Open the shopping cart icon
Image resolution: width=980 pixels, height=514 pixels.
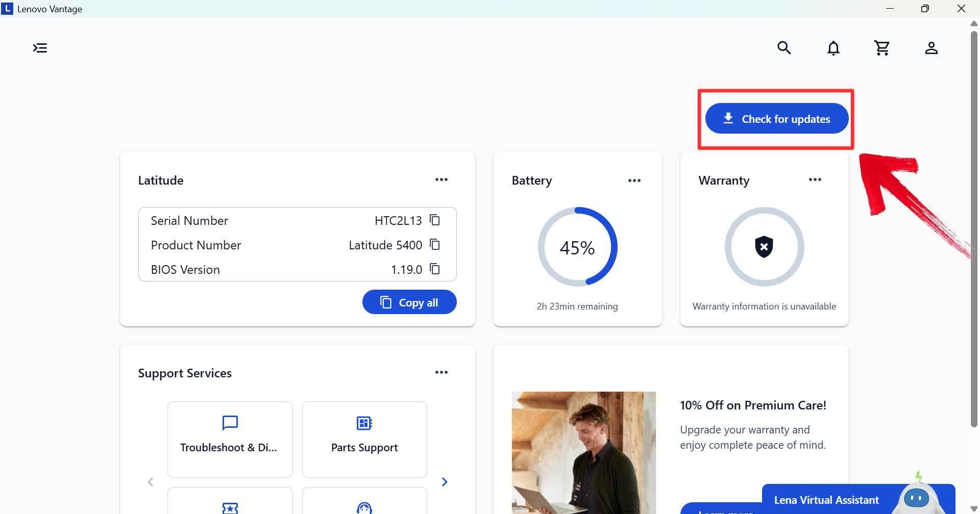tap(882, 48)
